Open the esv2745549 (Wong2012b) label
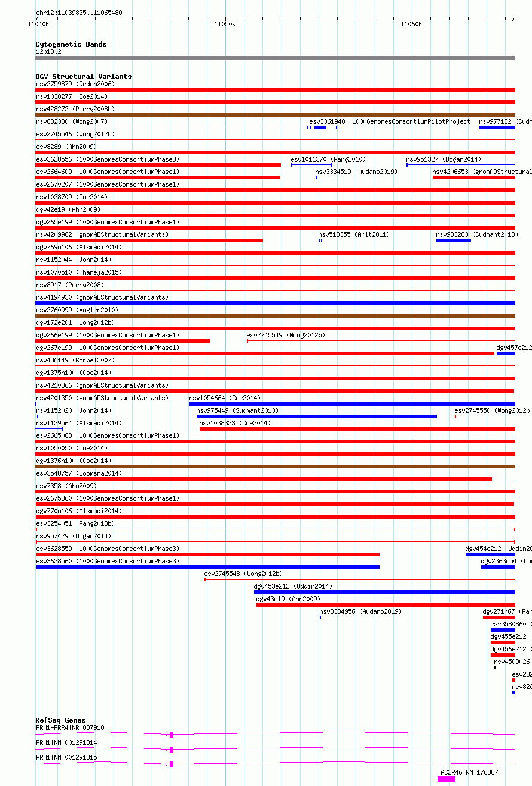532x786 pixels. coord(286,335)
